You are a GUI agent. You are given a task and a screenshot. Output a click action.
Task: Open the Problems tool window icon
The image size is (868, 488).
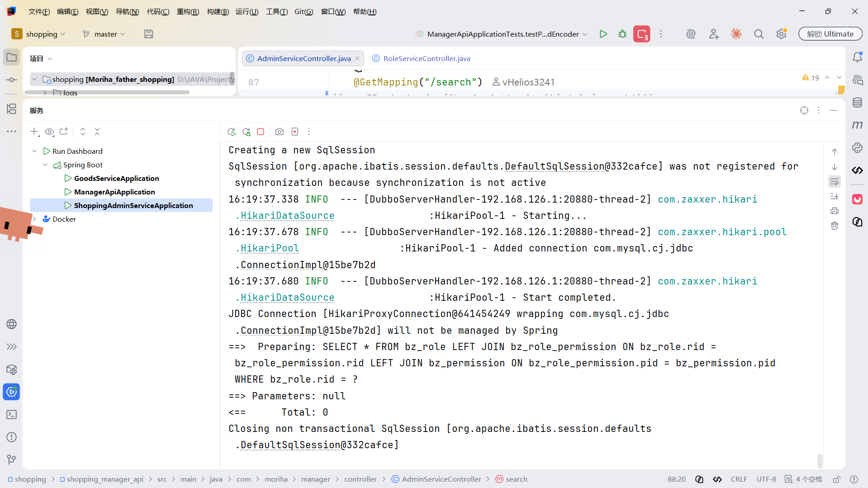click(x=12, y=437)
